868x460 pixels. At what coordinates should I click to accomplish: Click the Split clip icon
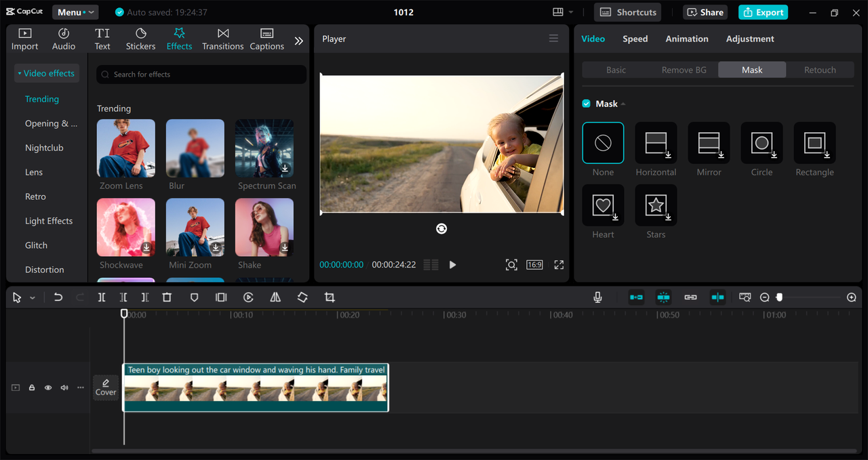click(102, 297)
